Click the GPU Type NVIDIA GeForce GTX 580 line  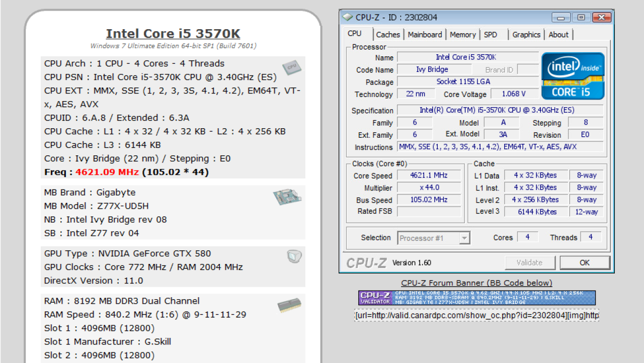pos(128,253)
